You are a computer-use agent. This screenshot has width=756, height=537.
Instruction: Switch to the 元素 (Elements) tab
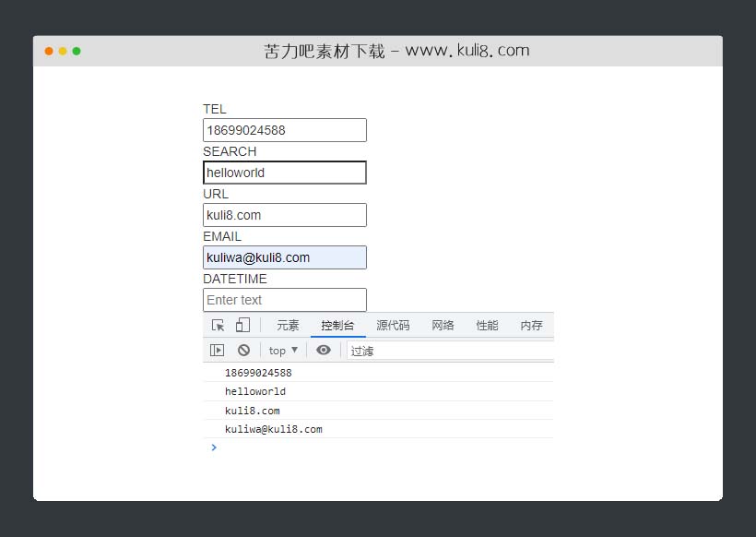coord(288,325)
